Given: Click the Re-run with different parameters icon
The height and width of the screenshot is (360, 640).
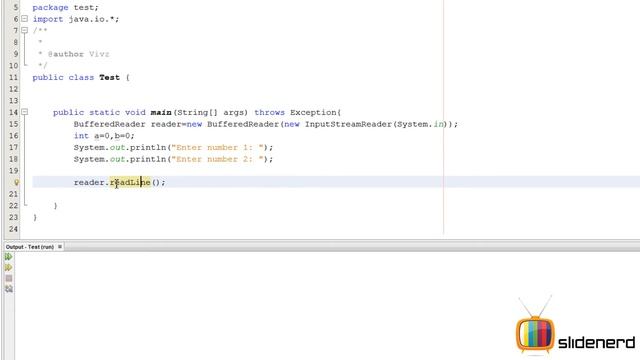Looking at the screenshot, I should point(8,268).
